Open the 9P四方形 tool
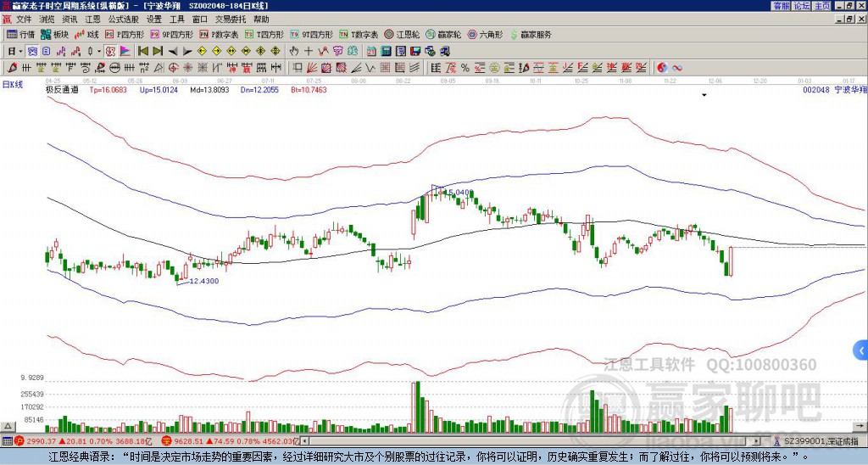This screenshot has width=868, height=465. pos(171,34)
